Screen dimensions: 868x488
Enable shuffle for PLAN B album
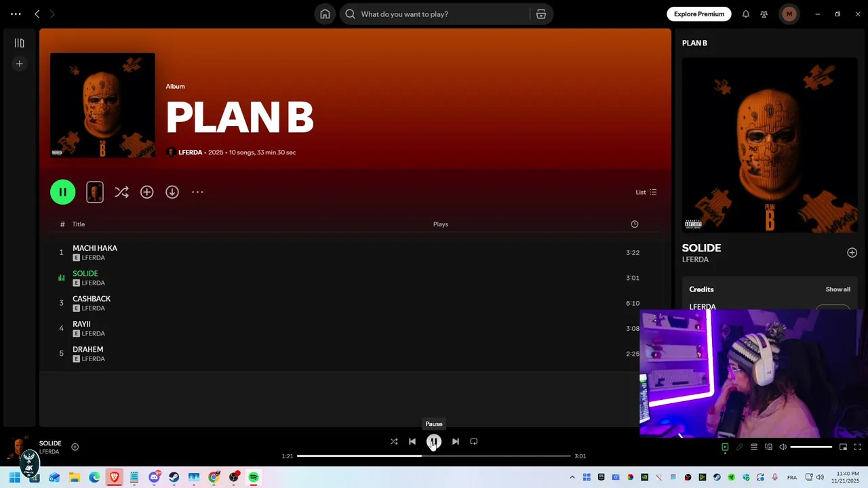[121, 192]
